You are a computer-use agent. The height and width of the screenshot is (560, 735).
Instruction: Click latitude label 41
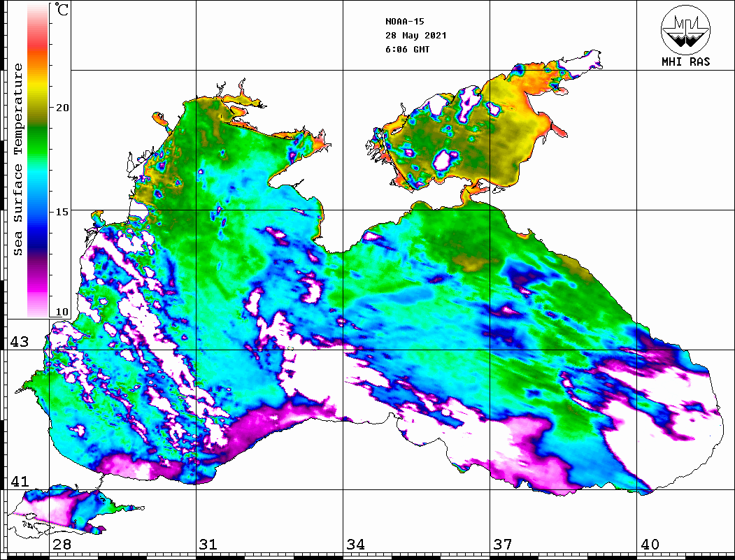(x=19, y=482)
